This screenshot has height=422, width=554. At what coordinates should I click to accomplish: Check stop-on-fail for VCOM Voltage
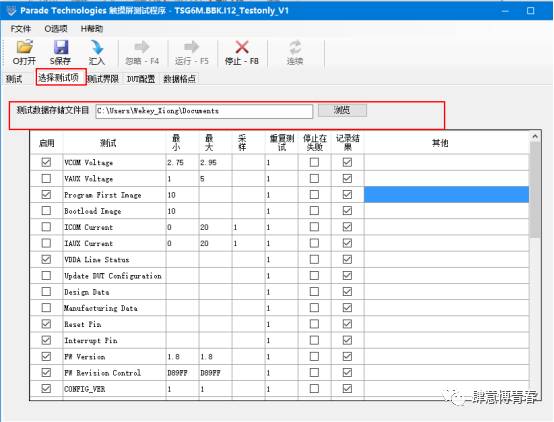(314, 162)
